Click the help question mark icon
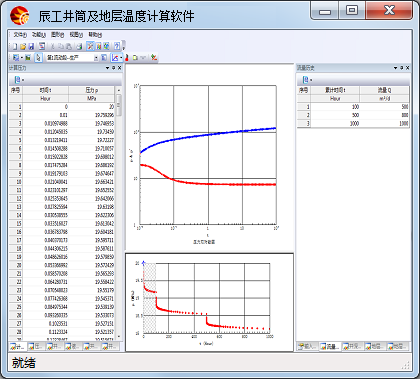420x380 pixels. (x=117, y=46)
